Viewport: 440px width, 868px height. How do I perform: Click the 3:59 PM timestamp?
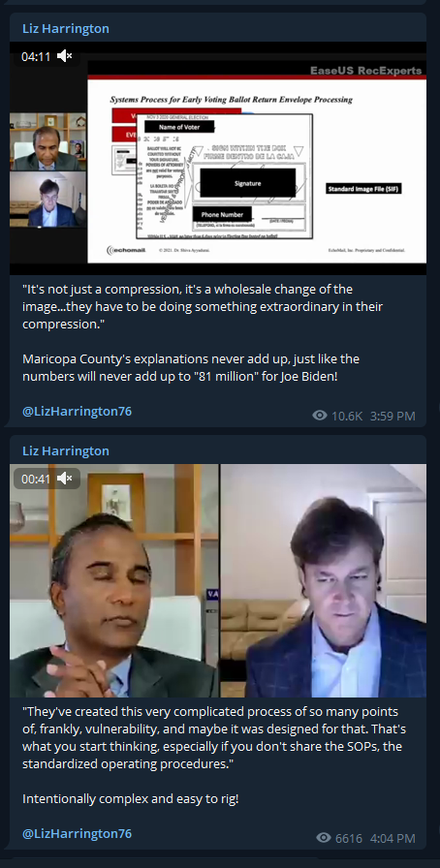(393, 416)
